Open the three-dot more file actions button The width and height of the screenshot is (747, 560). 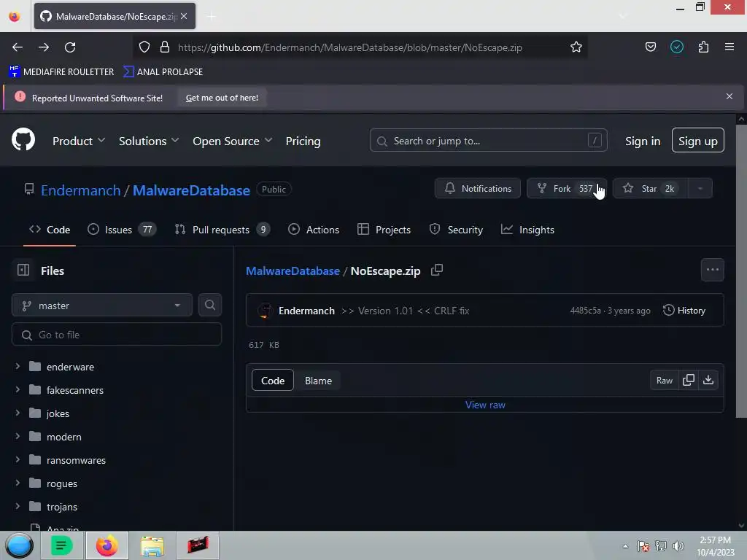tap(712, 270)
